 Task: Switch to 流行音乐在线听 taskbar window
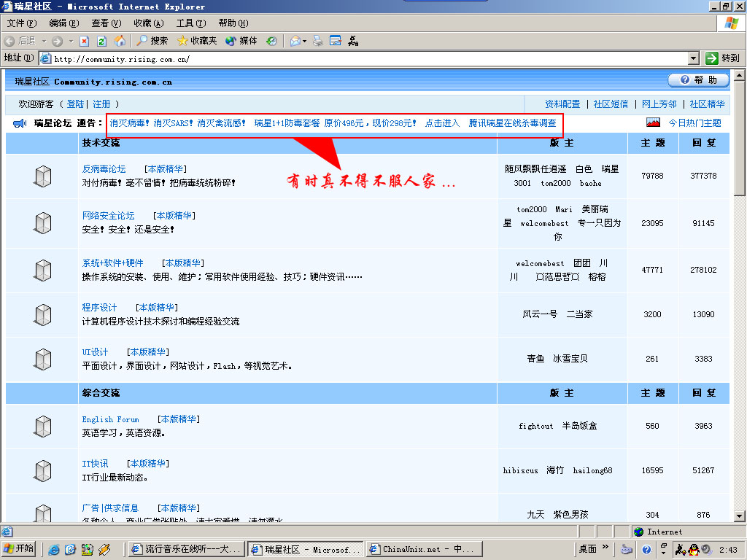pyautogui.click(x=187, y=550)
